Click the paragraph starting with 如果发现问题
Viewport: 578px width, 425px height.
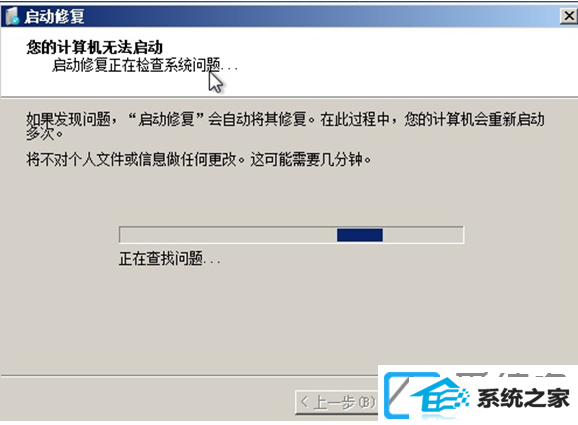coord(285,126)
